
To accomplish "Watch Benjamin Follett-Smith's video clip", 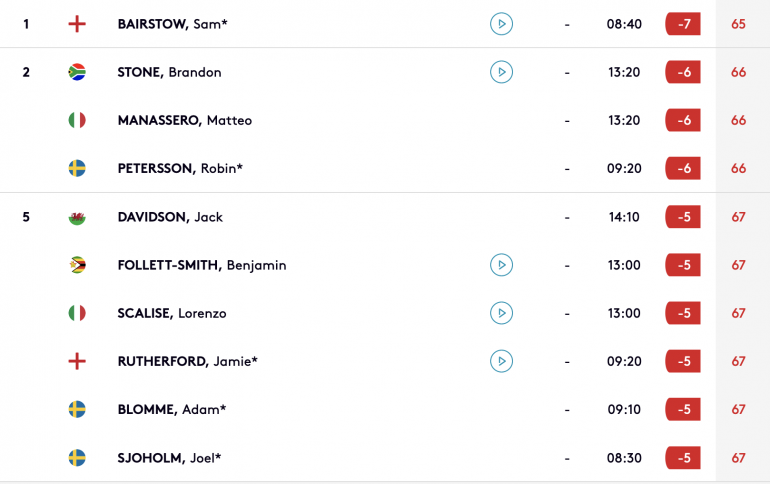I will click(501, 265).
